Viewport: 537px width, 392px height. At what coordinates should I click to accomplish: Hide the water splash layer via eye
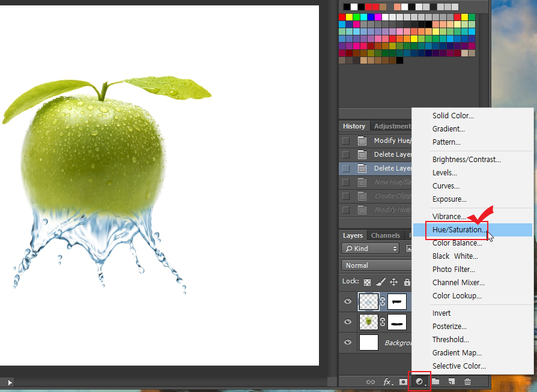pos(348,301)
